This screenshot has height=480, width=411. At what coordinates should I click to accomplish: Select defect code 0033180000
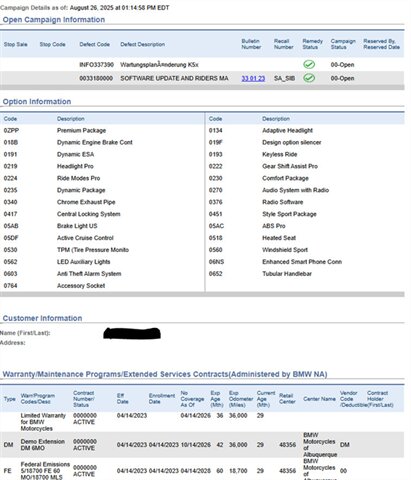click(96, 78)
